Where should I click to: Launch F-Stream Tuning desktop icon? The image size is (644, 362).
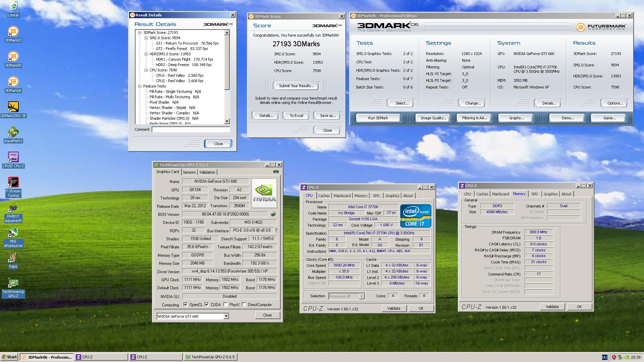coord(13,187)
